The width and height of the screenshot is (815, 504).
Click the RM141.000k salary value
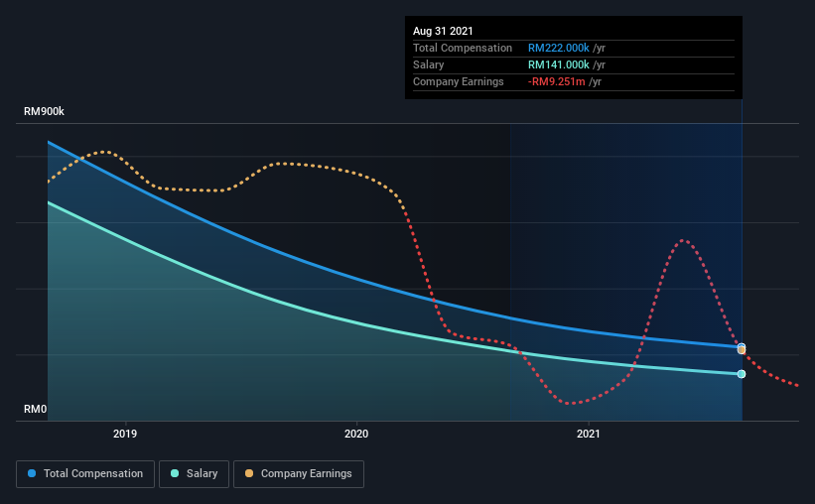point(559,64)
